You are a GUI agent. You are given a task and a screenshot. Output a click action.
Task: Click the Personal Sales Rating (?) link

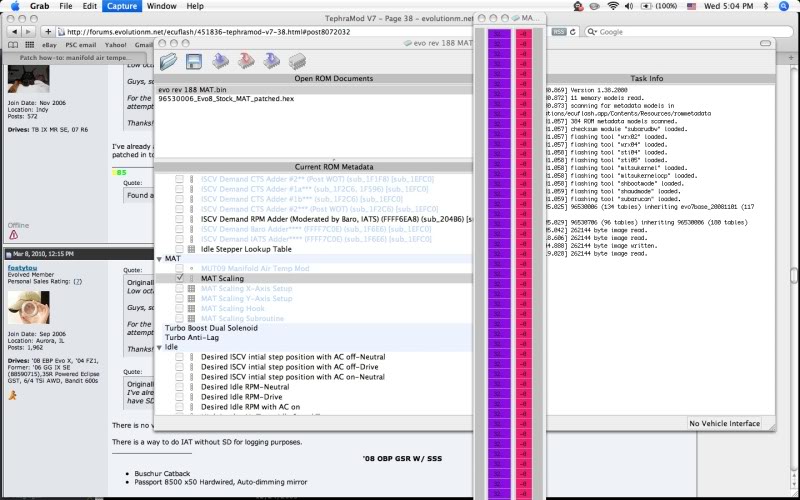pos(78,281)
